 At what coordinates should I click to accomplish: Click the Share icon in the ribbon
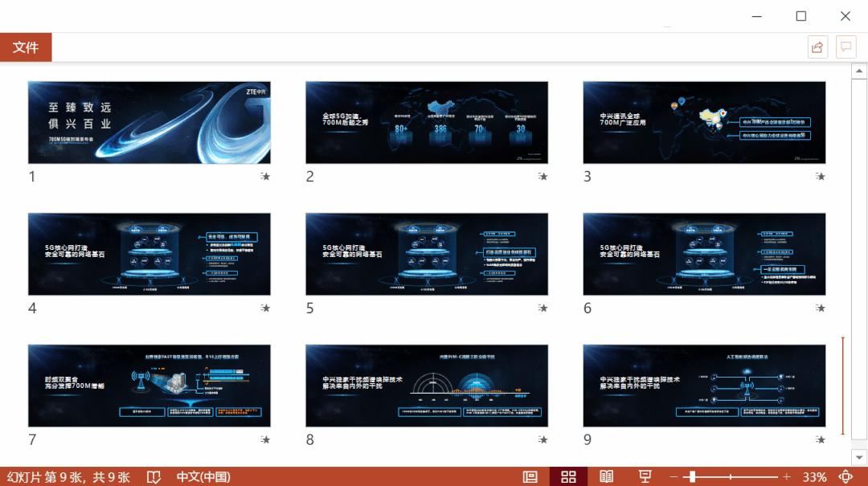pos(817,47)
